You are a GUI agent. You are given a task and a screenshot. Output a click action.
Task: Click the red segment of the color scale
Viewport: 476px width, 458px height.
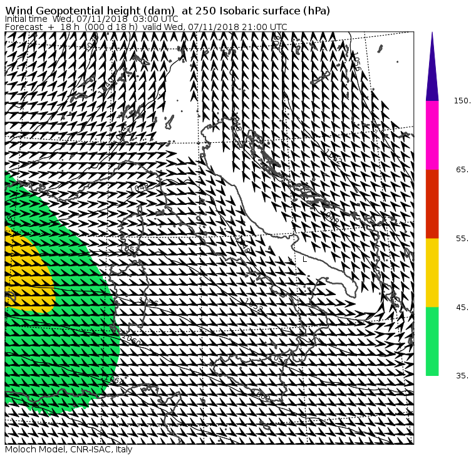432,204
